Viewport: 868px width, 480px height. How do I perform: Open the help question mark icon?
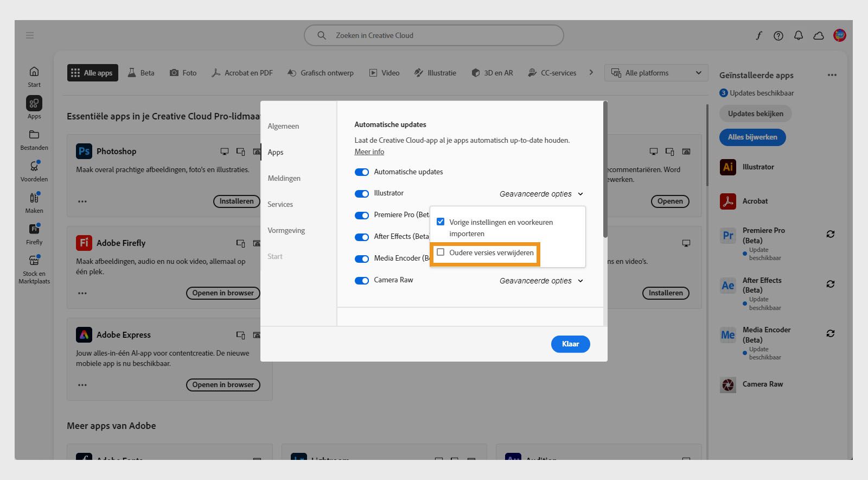point(778,36)
